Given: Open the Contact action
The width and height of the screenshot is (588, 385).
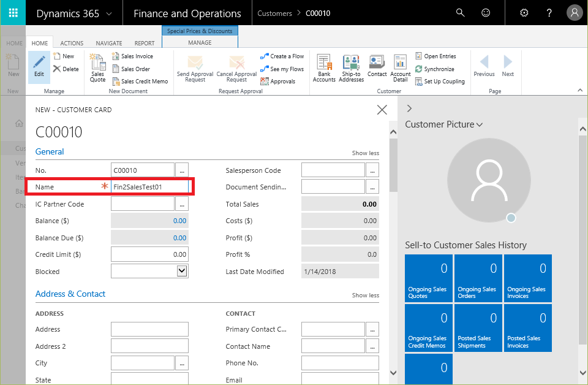Looking at the screenshot, I should (377, 66).
